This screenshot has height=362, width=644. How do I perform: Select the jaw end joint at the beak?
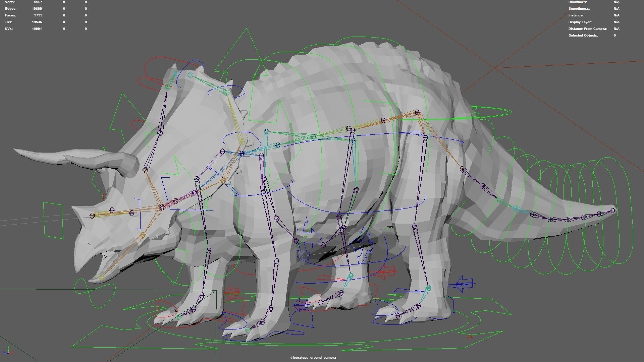[102, 278]
